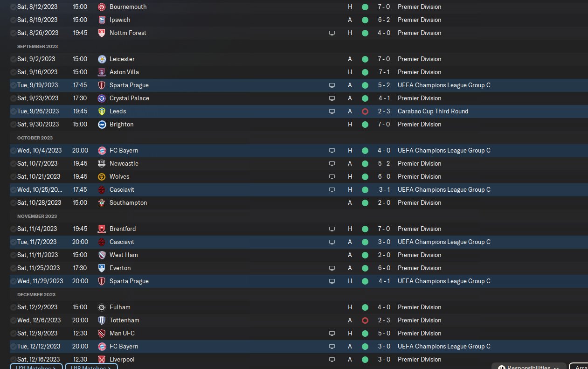Screen dimensions: 588x369
Task: Click the Sparta Prague badge on 9/19/2023
Action: 102,85
